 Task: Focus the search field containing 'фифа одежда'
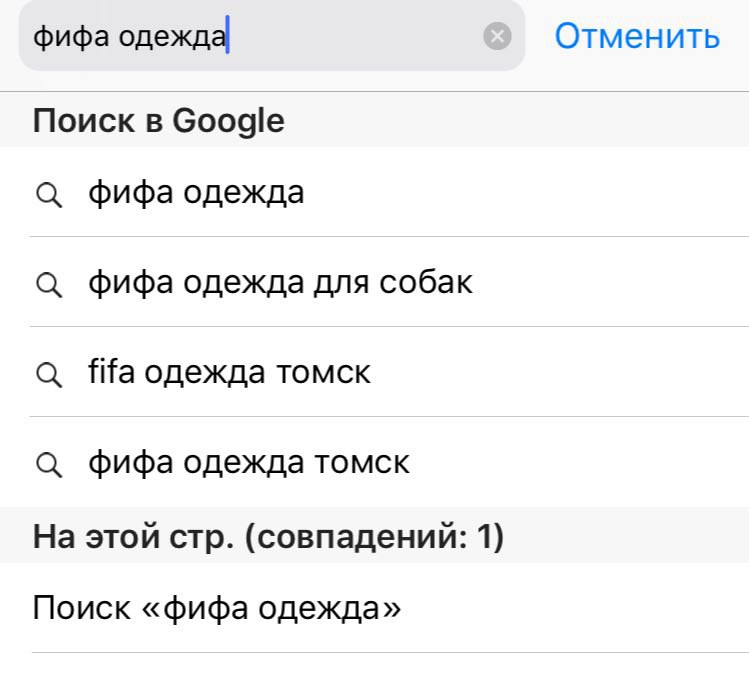(x=272, y=36)
